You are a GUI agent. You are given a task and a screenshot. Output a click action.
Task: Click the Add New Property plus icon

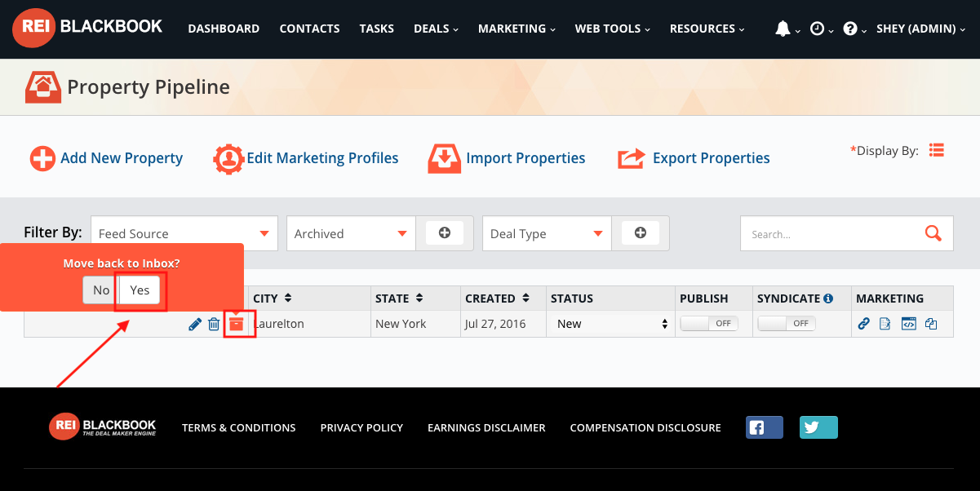click(42, 158)
